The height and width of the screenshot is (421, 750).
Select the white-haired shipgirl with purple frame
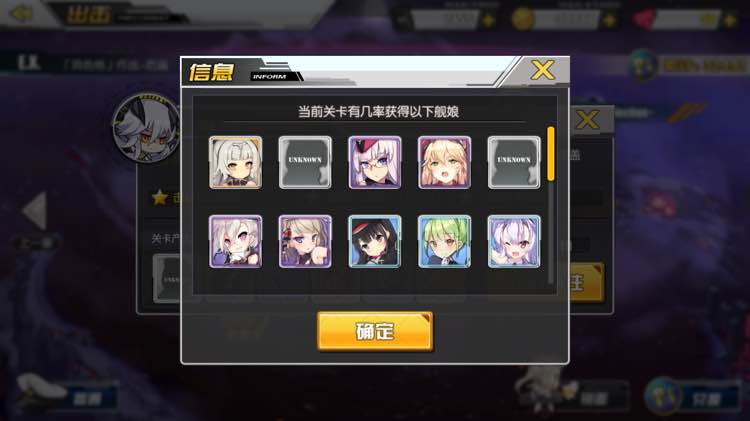coord(235,241)
